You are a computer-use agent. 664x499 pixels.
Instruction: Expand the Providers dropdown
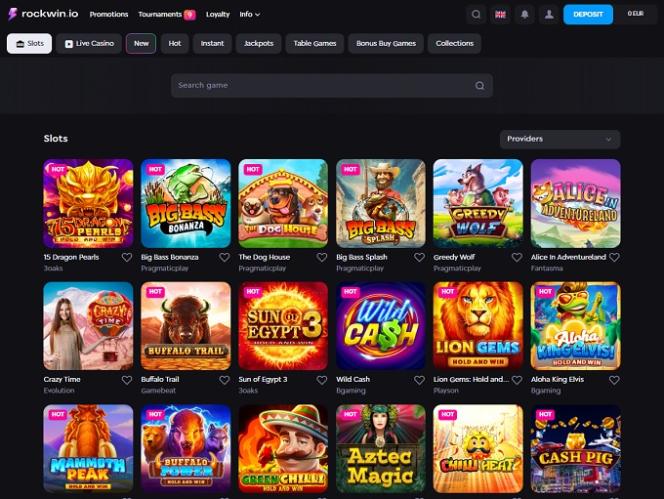[x=560, y=139]
